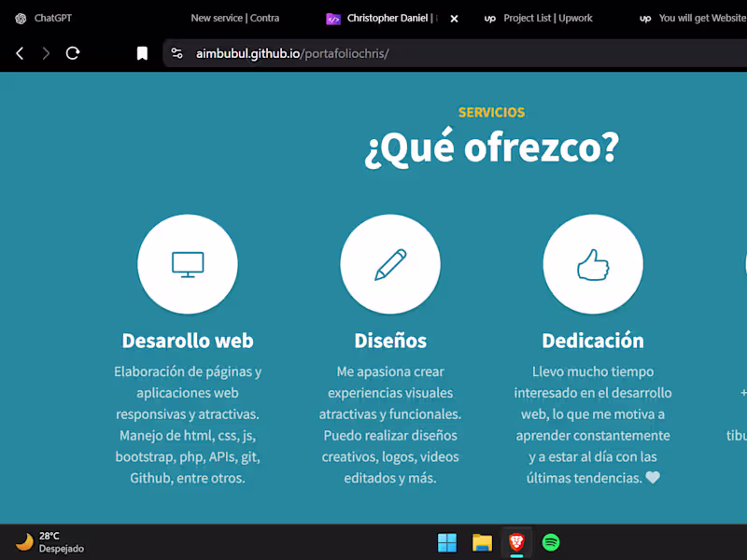The width and height of the screenshot is (747, 560).
Task: Click the bookmark icon next to the address bar
Action: coord(141,53)
